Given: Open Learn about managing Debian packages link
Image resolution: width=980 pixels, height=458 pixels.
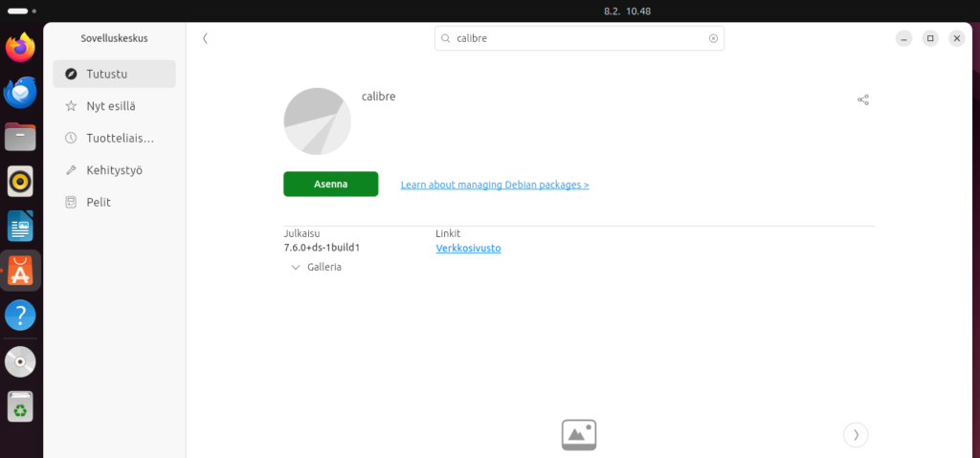Looking at the screenshot, I should point(495,185).
